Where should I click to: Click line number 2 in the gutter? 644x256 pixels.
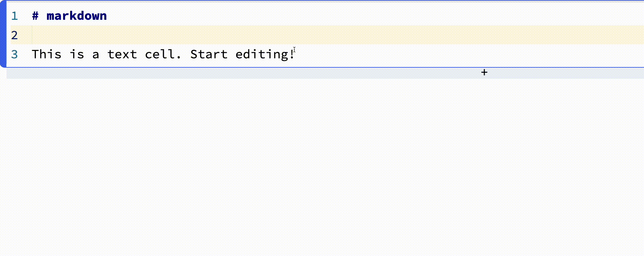tap(14, 35)
